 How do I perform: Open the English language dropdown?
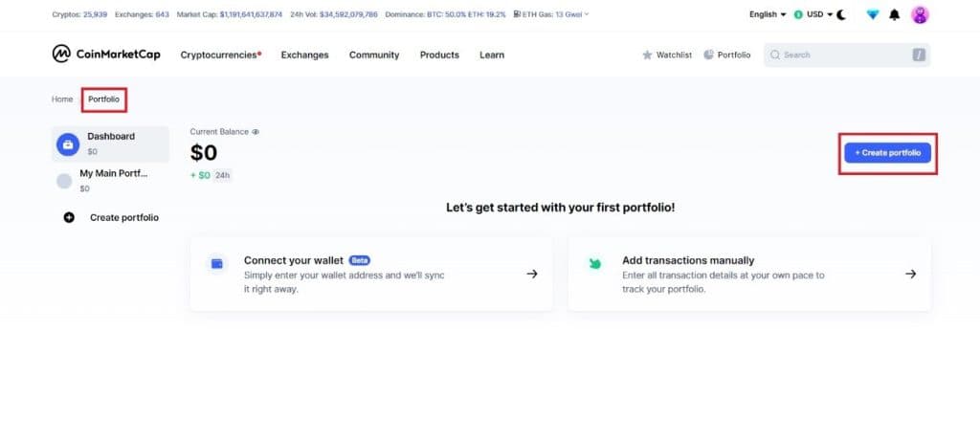768,14
